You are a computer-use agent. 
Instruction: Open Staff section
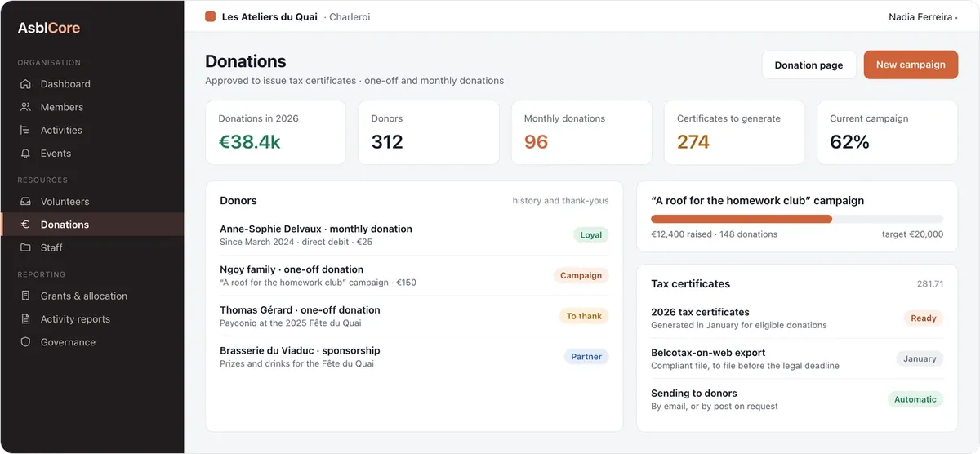[92, 247]
